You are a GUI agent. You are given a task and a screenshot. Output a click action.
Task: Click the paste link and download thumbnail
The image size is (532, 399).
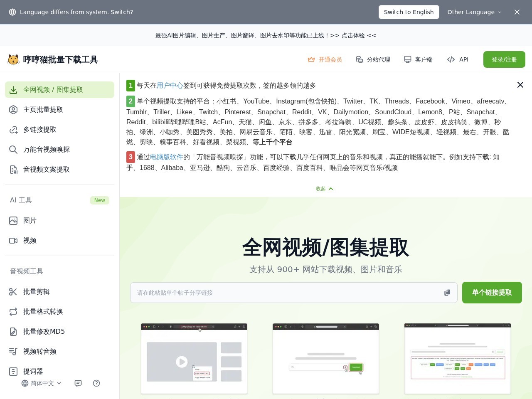326,358
